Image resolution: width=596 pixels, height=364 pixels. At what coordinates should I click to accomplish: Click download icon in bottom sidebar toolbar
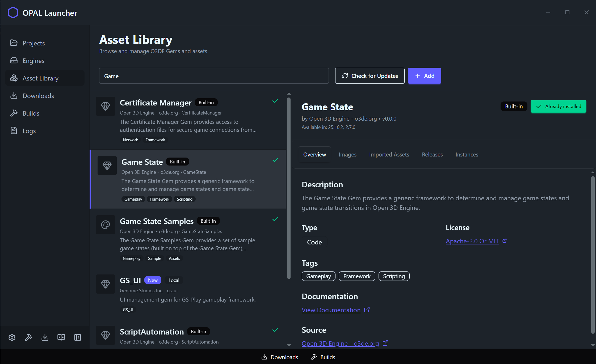tap(45, 337)
